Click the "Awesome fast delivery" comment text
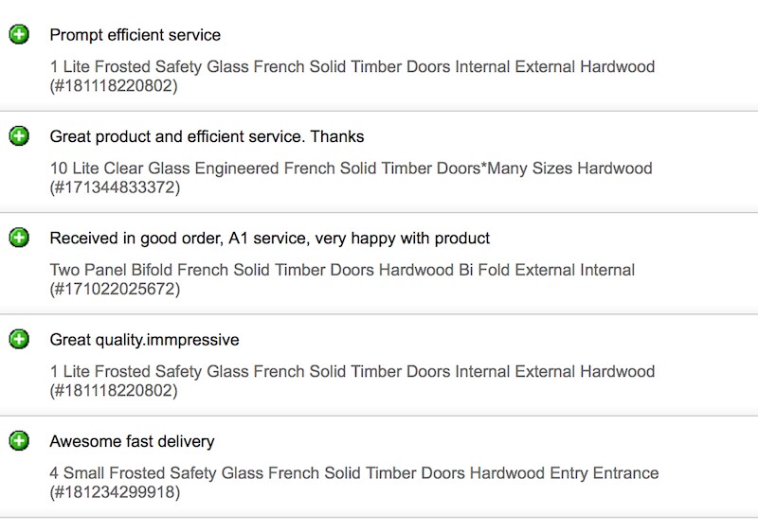The height and width of the screenshot is (532, 758). (x=132, y=441)
